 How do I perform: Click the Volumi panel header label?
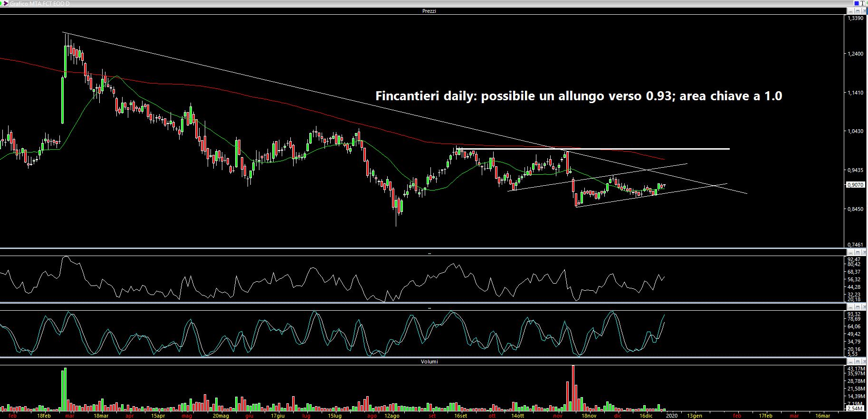429,362
